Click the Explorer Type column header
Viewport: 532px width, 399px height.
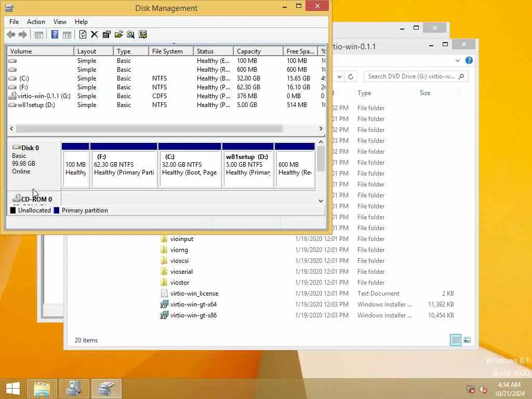(x=385, y=93)
